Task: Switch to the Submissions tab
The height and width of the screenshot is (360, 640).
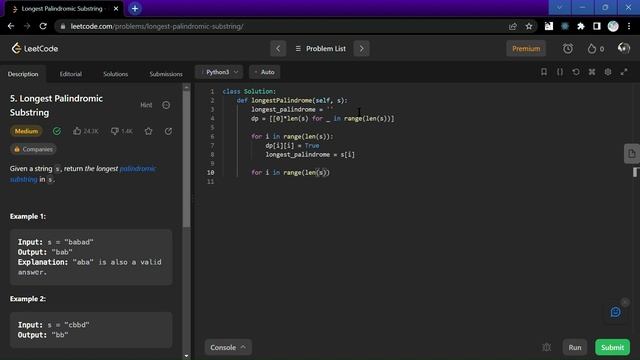Action: tap(166, 74)
